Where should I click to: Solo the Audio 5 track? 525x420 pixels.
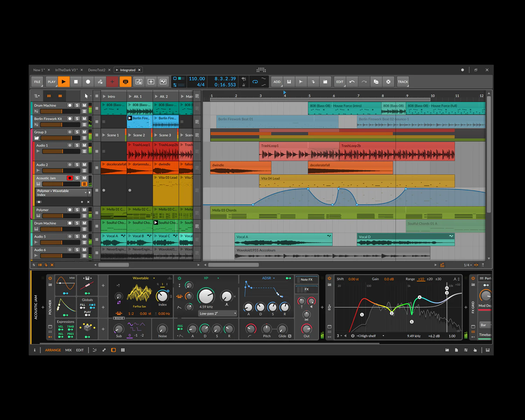click(x=77, y=237)
